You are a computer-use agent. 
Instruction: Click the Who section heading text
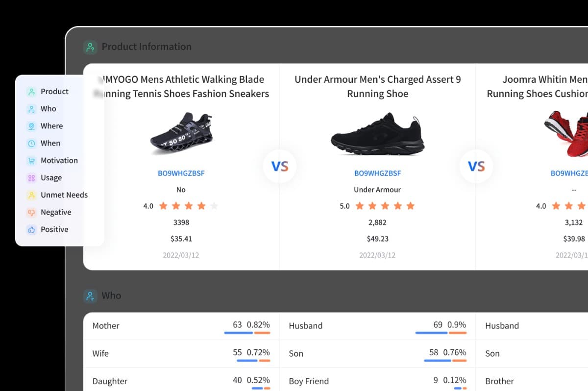111,296
